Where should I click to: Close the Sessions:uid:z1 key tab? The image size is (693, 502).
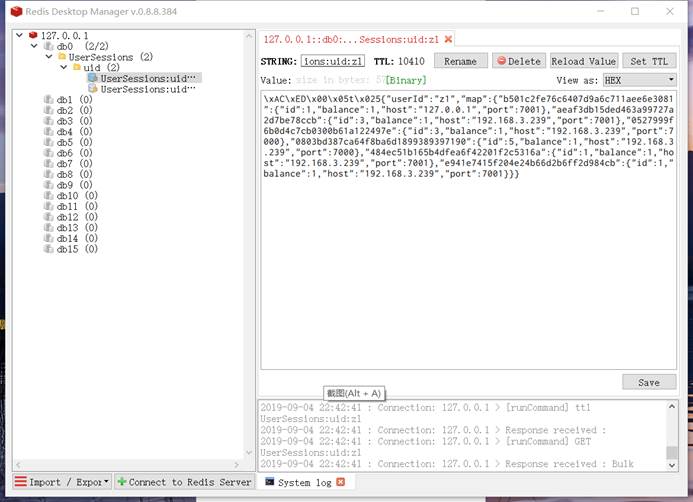coord(448,39)
